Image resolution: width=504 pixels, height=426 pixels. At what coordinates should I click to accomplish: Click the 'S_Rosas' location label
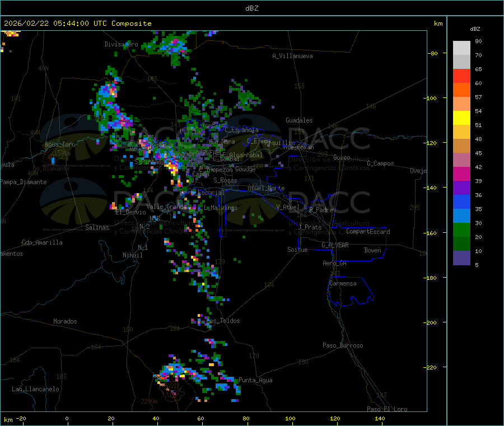[x=225, y=180]
